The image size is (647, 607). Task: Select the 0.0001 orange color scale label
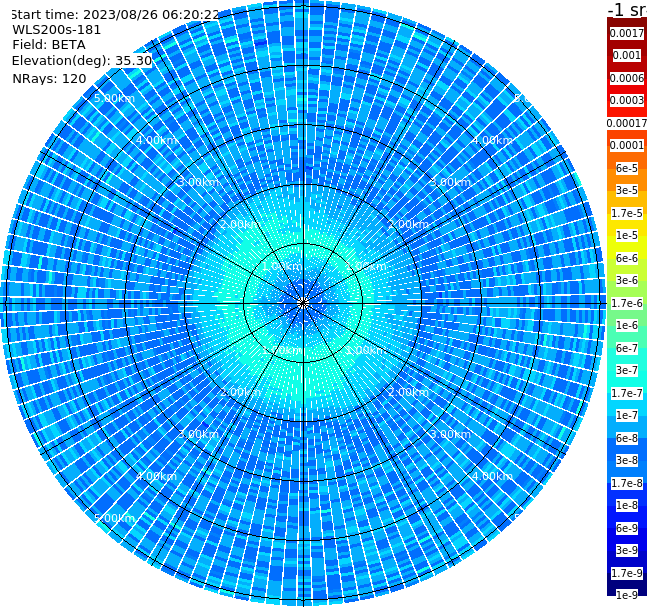(x=627, y=145)
